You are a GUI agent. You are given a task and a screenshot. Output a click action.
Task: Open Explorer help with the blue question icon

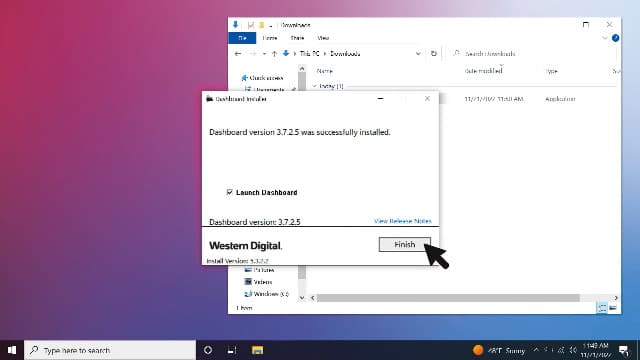(616, 38)
